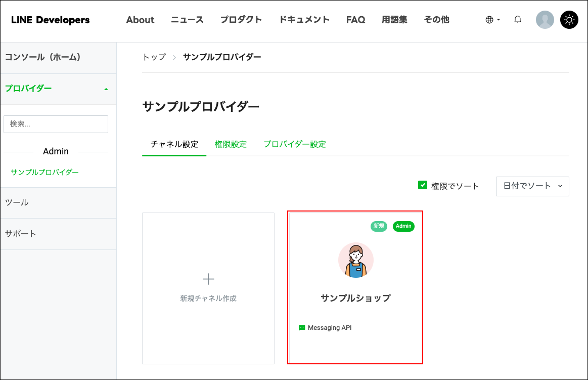
Task: Open the language globe selector
Action: coord(492,20)
